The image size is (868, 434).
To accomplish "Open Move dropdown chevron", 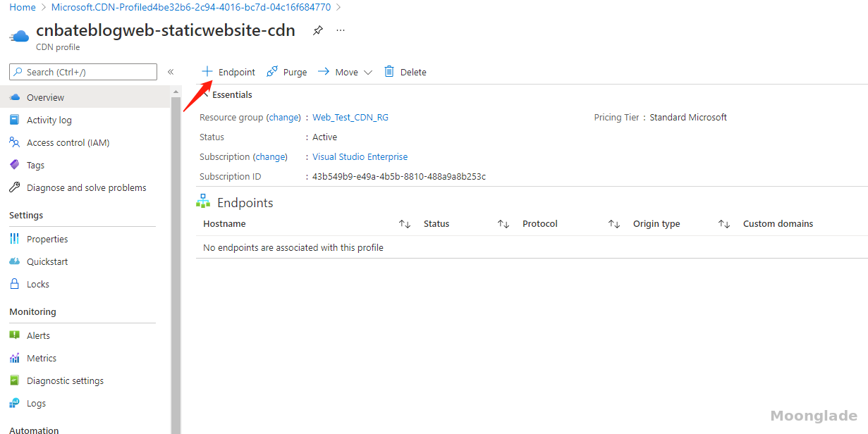I will pos(367,73).
